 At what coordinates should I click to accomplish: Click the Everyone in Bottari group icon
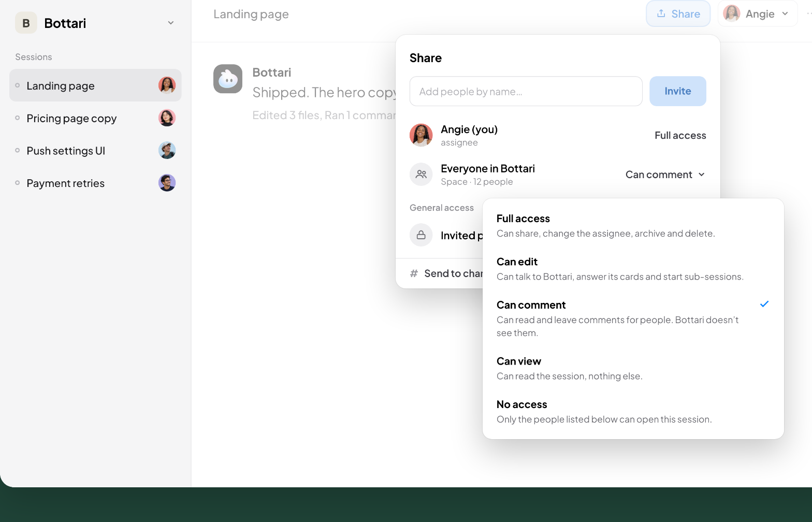[421, 175]
